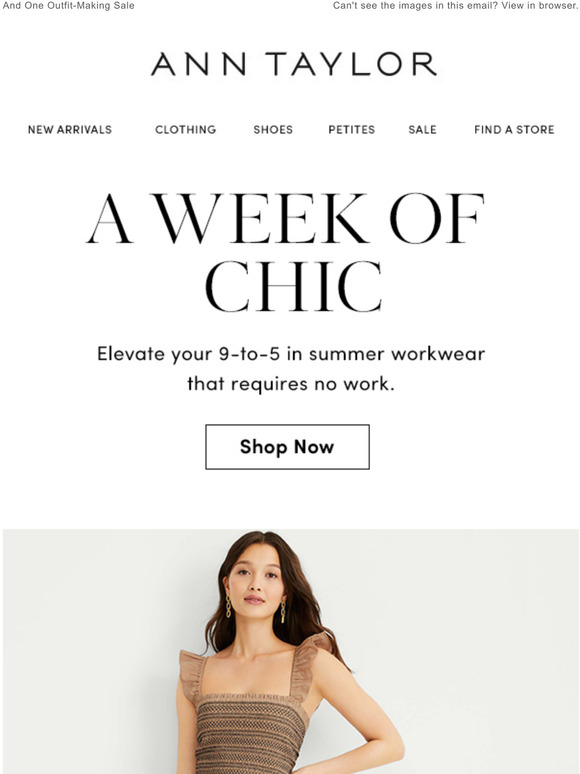Click the Elevate your 9-to-5 tagline
The width and height of the screenshot is (580, 774).
click(291, 354)
